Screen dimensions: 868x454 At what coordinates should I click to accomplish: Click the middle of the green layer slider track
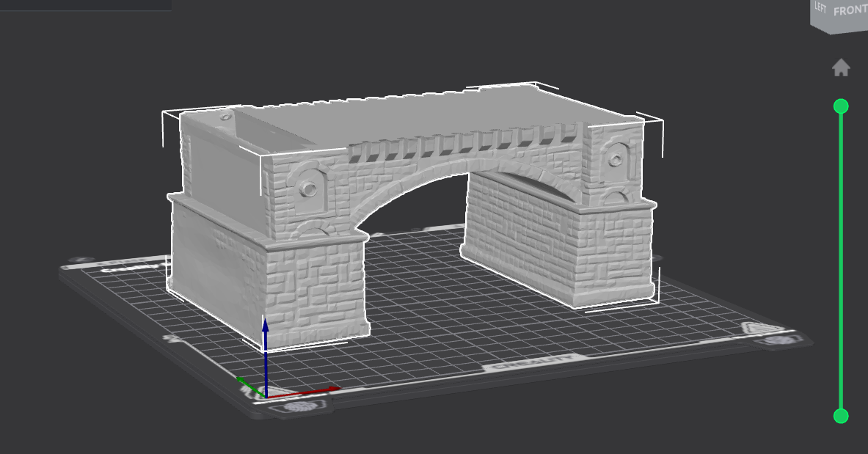[841, 261]
